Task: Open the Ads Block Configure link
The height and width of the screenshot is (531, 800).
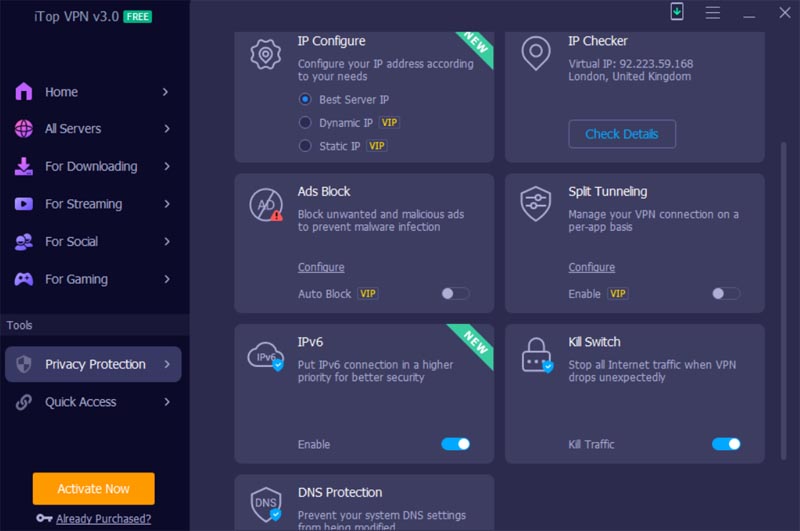Action: (321, 267)
